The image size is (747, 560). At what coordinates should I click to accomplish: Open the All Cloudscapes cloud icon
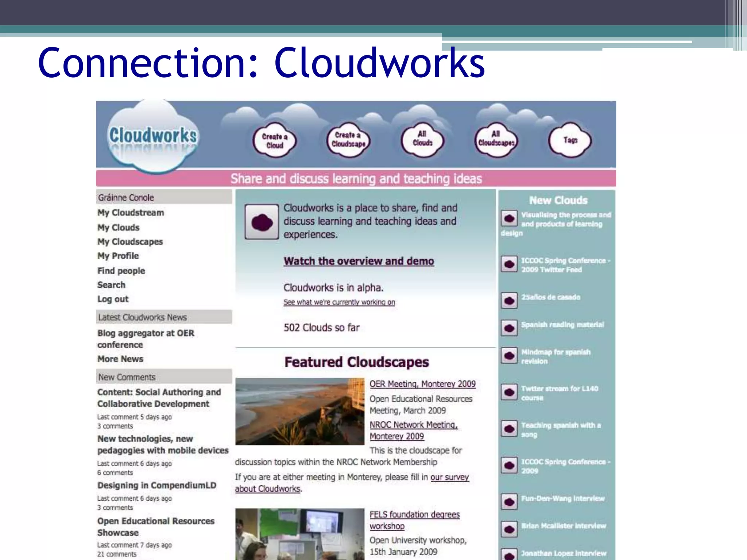pyautogui.click(x=496, y=139)
